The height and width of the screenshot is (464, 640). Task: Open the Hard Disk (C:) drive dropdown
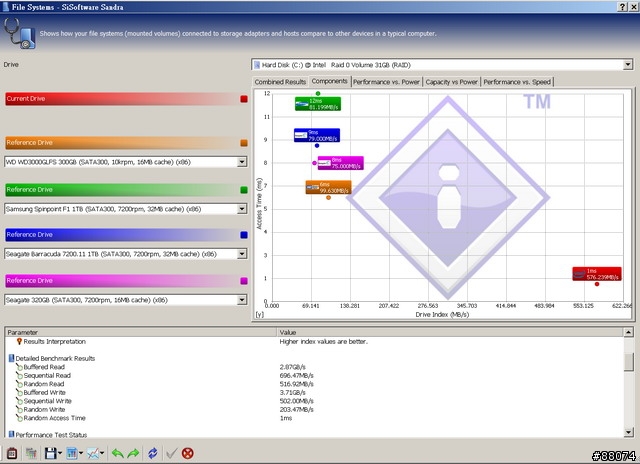[627, 65]
